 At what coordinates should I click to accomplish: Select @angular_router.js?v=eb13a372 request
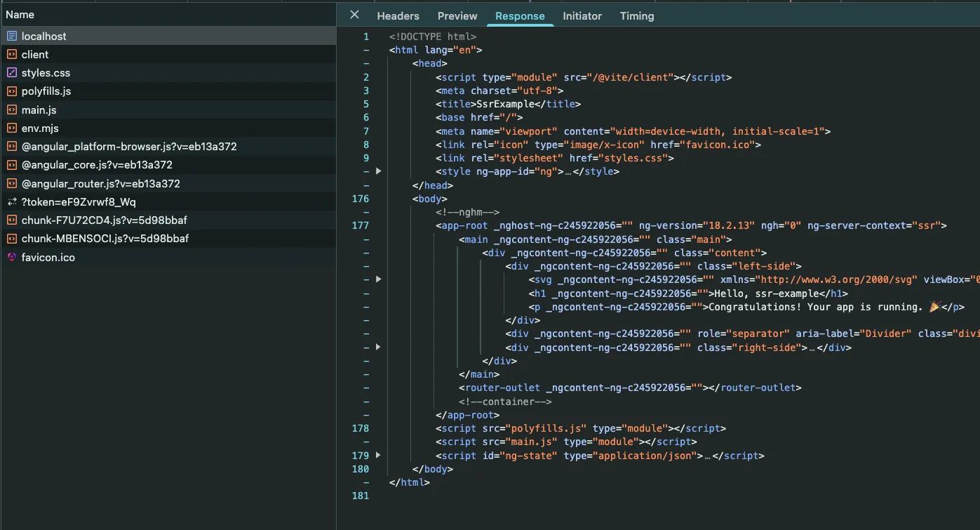tap(168, 183)
